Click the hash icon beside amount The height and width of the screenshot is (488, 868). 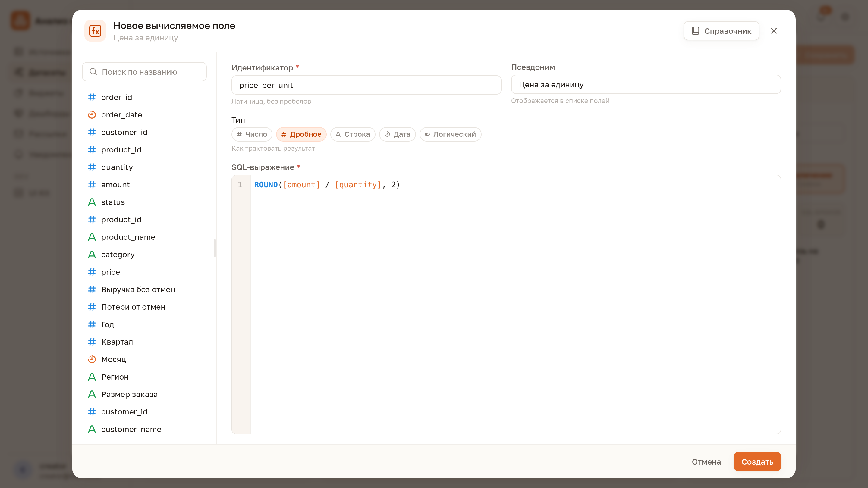click(x=92, y=185)
